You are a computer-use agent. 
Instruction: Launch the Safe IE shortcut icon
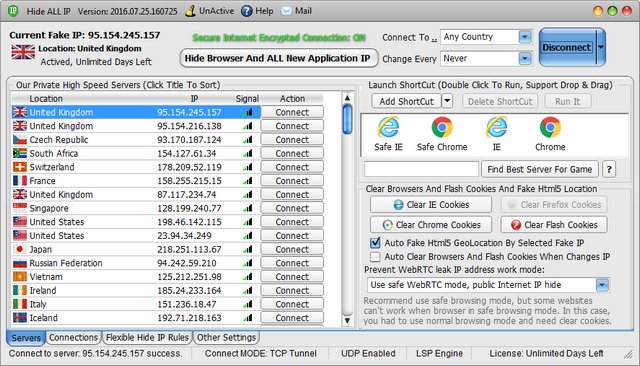point(388,127)
